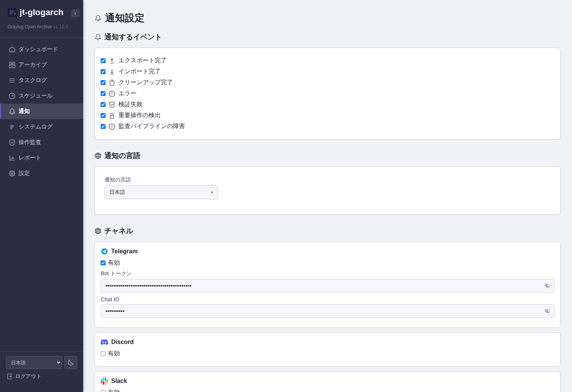Reveal the Chat ID with eye icon
Viewport: 572px width, 392px height.
547,311
